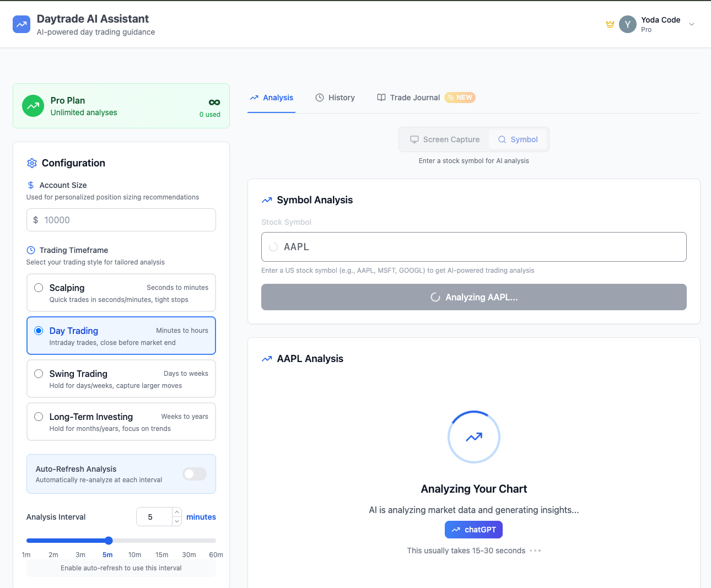Click the dollar icon beside Account Size
This screenshot has height=588, width=711.
coord(31,185)
